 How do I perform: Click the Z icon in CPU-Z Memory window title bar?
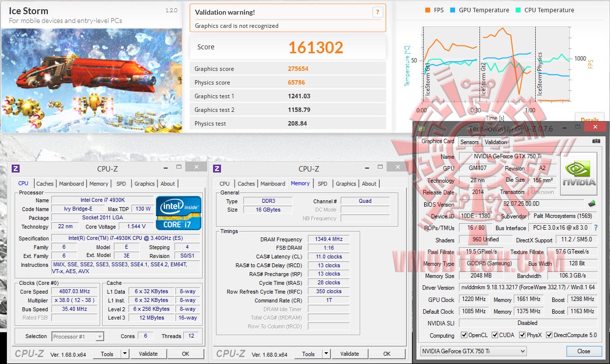(x=217, y=169)
